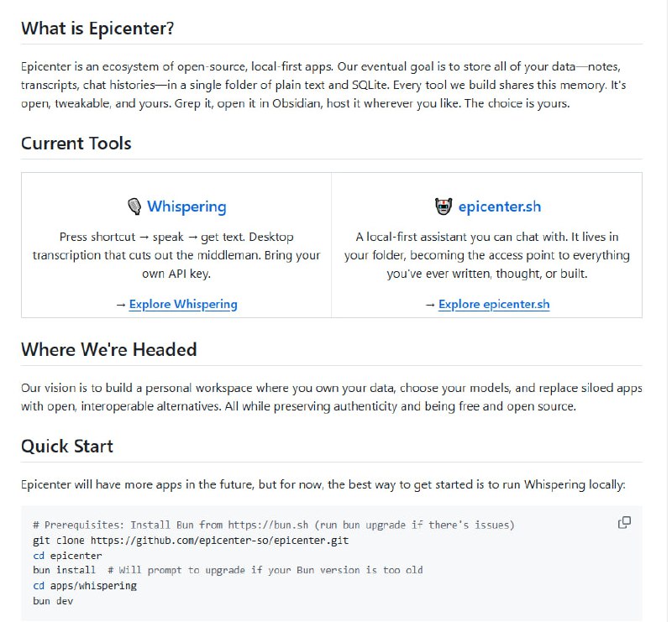The width and height of the screenshot is (672, 622).
Task: Click the Explore Whispering link
Action: [182, 304]
